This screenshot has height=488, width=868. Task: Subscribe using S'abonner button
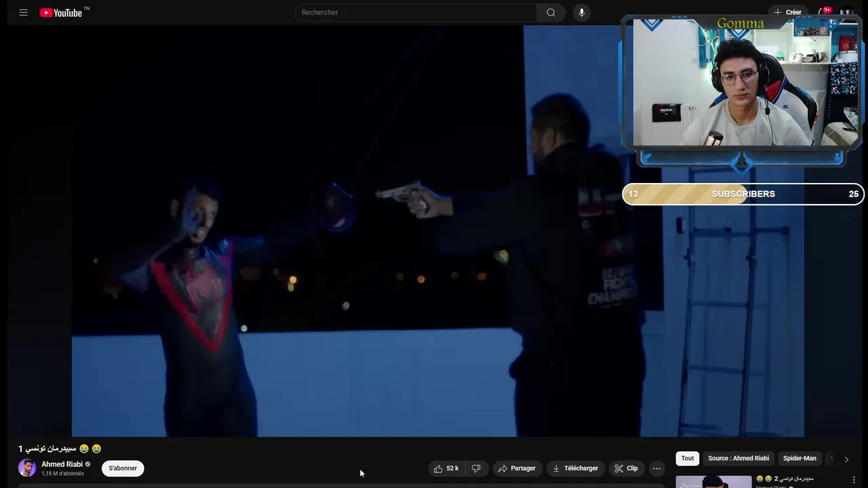point(123,468)
